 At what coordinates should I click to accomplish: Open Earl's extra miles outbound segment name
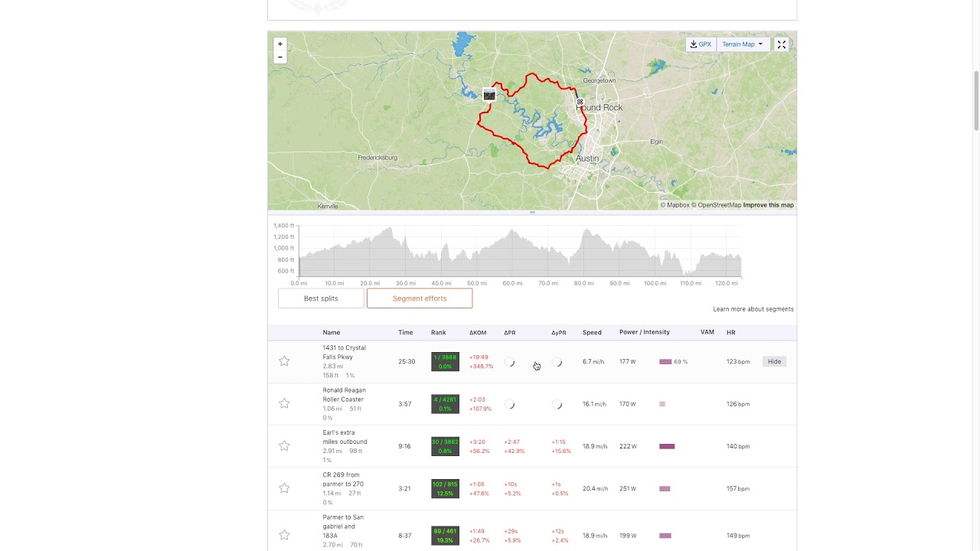345,437
